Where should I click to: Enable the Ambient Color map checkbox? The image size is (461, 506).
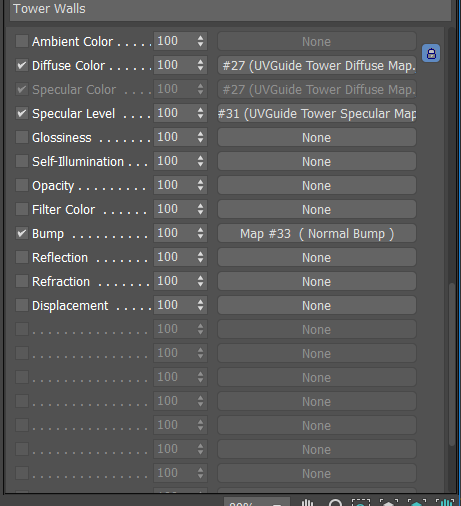(22, 41)
